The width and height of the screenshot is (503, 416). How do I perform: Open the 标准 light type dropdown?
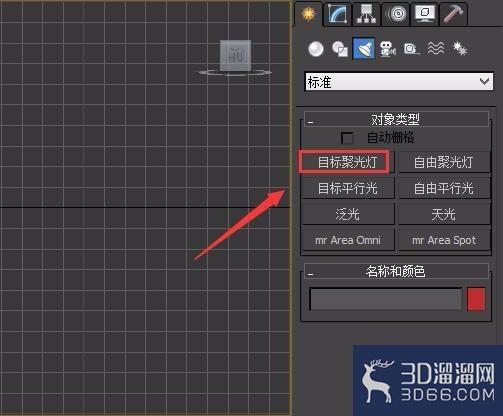[399, 82]
